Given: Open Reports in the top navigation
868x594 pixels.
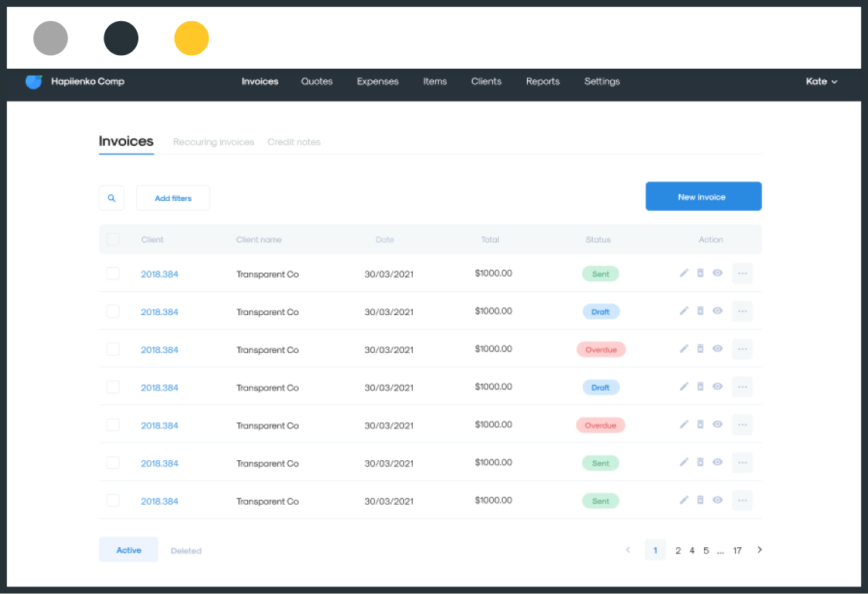Looking at the screenshot, I should tap(543, 82).
